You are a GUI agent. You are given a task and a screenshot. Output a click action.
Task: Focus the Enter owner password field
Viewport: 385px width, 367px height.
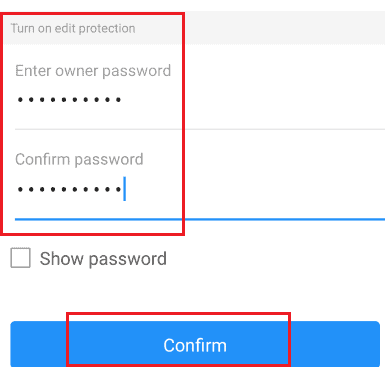click(200, 99)
